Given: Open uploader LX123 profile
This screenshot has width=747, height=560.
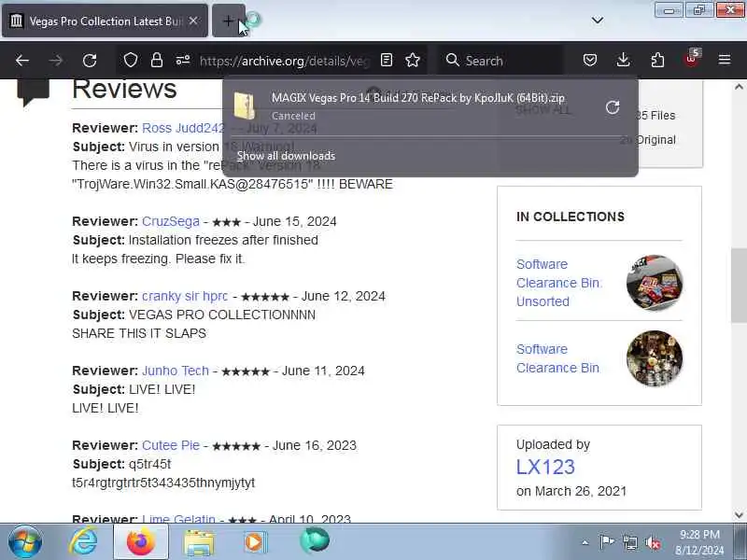Looking at the screenshot, I should pyautogui.click(x=545, y=467).
